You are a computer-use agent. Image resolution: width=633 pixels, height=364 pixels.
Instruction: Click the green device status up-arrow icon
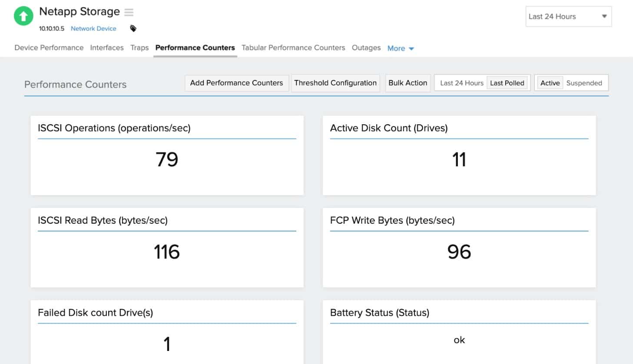(23, 17)
